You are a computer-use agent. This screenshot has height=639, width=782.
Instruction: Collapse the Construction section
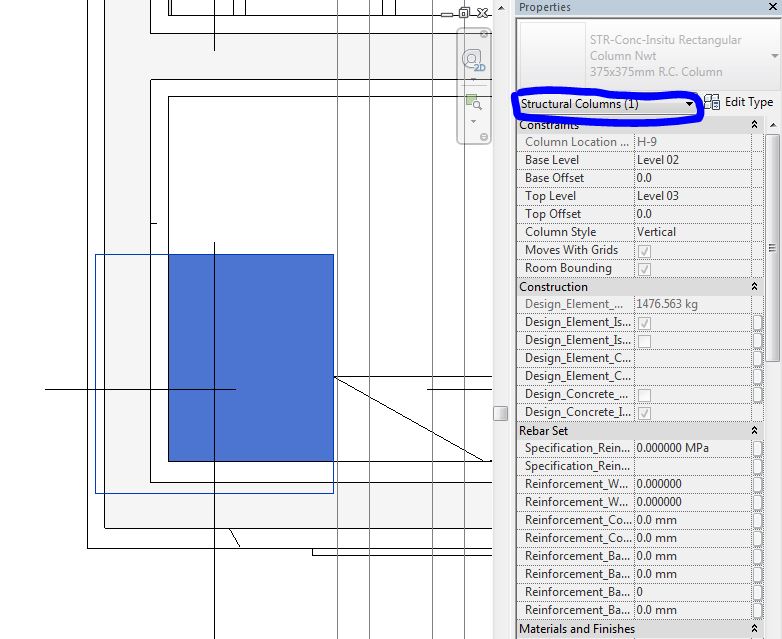[755, 286]
